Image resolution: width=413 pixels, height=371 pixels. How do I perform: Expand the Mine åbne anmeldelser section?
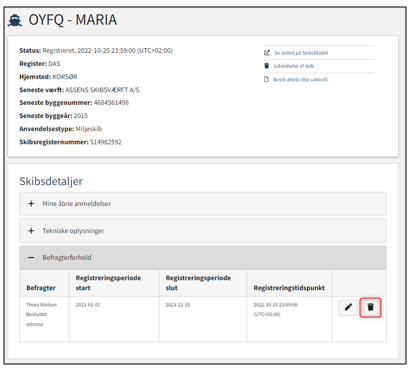click(203, 204)
